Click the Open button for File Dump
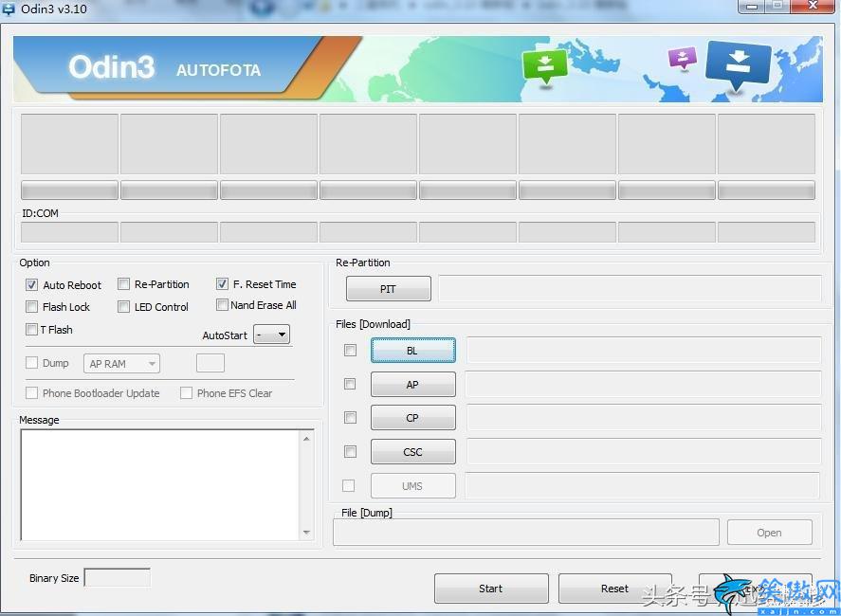This screenshot has width=841, height=616. point(770,533)
